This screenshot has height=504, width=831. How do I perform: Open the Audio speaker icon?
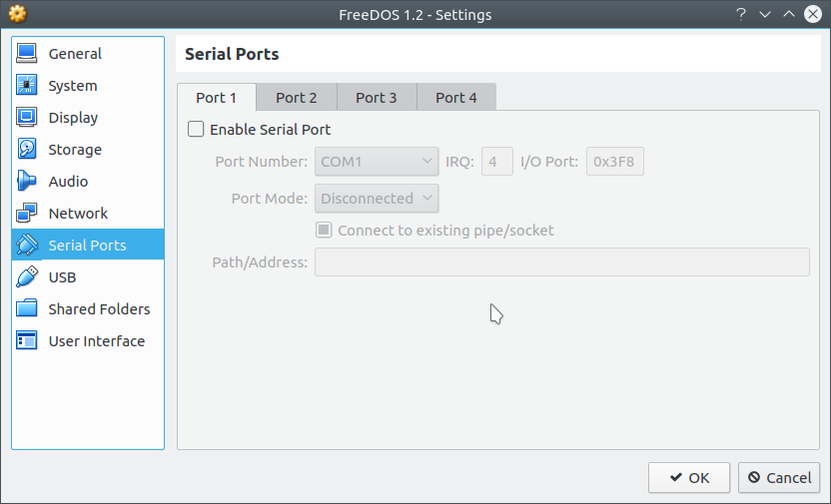point(27,181)
